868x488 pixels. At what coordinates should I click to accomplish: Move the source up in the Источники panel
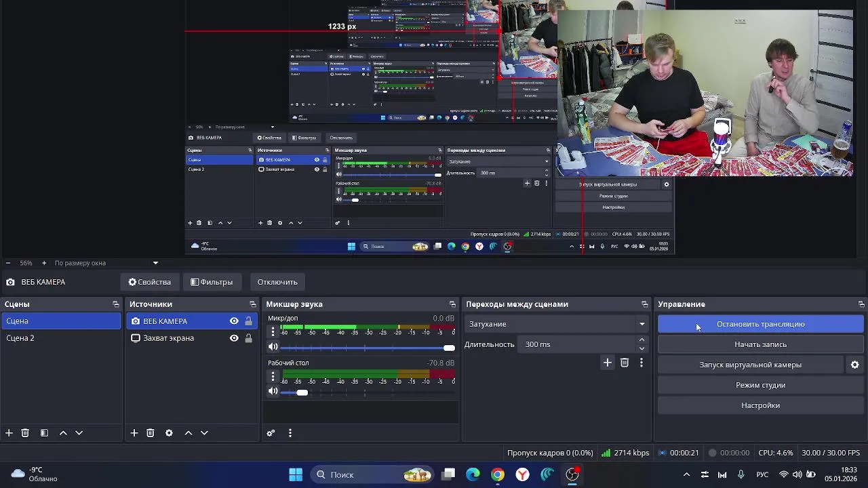coord(189,432)
